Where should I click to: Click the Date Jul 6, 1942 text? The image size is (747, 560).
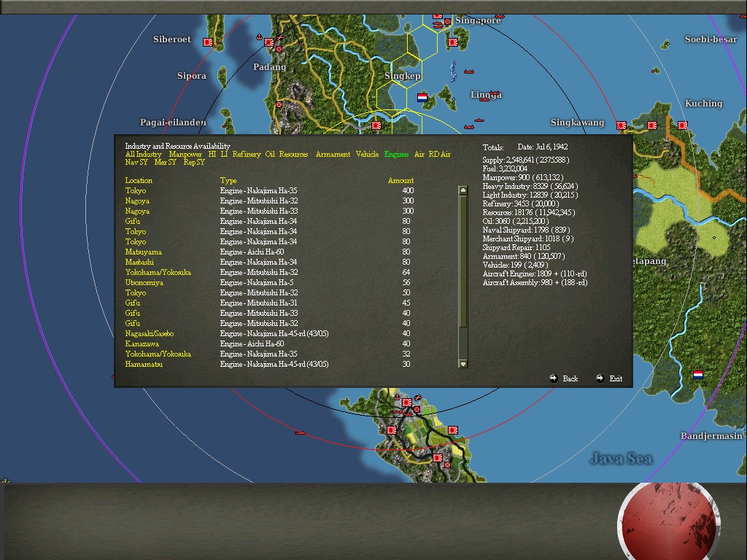pos(543,147)
